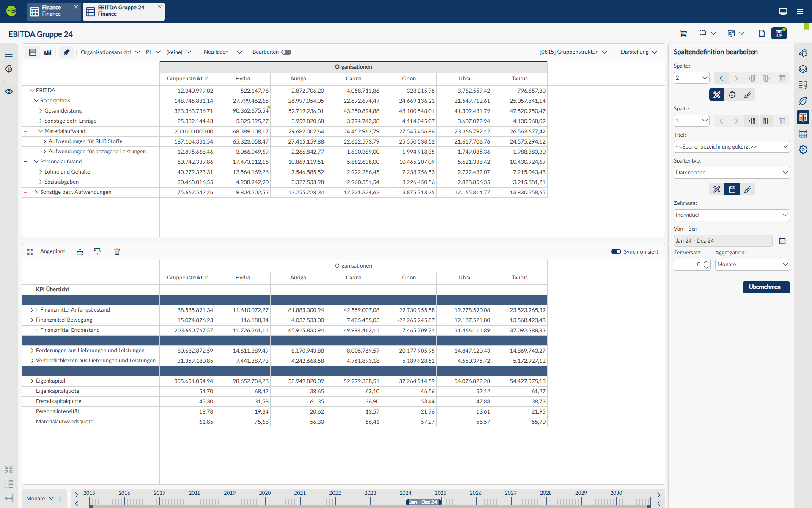812x508 pixels.
Task: Toggle the Synchronisiert switch
Action: (x=616, y=251)
